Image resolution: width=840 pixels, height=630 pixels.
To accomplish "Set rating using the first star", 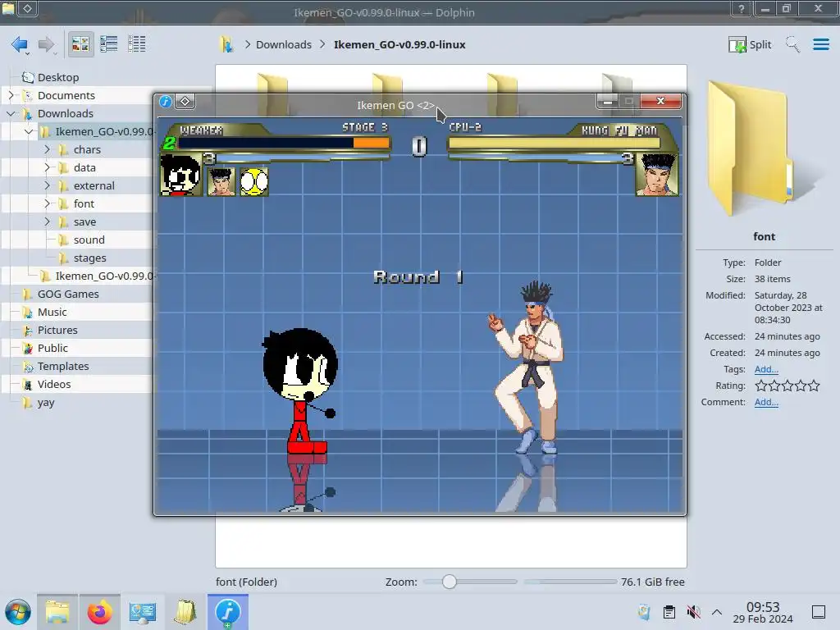I will coord(760,386).
